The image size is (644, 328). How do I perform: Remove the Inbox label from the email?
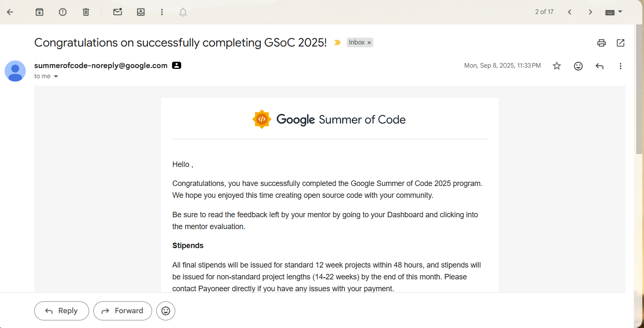tap(369, 42)
